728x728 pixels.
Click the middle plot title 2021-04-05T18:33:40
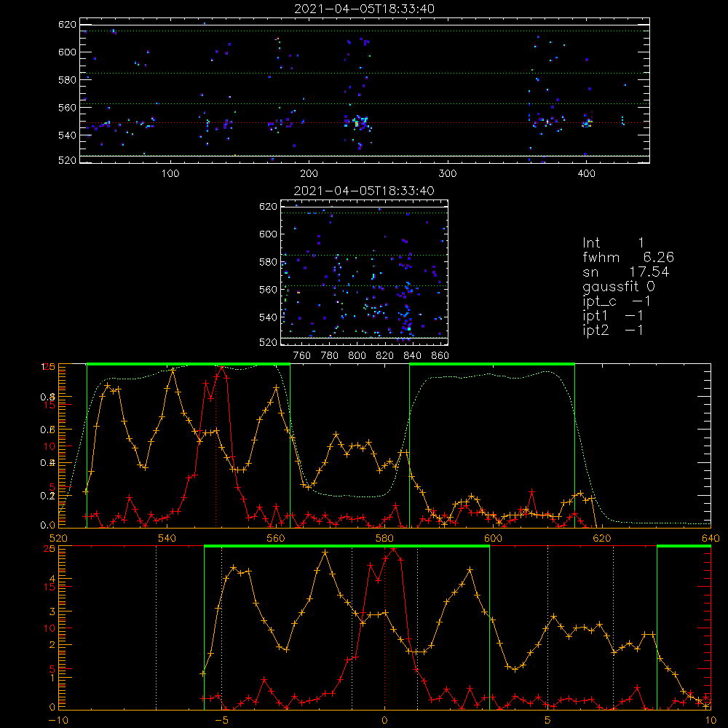364,191
